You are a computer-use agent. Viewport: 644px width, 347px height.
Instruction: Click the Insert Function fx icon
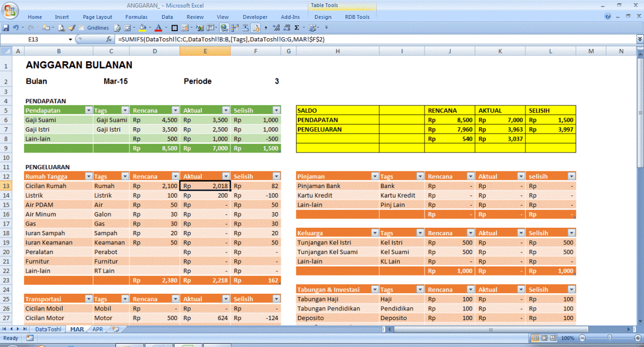coord(109,39)
